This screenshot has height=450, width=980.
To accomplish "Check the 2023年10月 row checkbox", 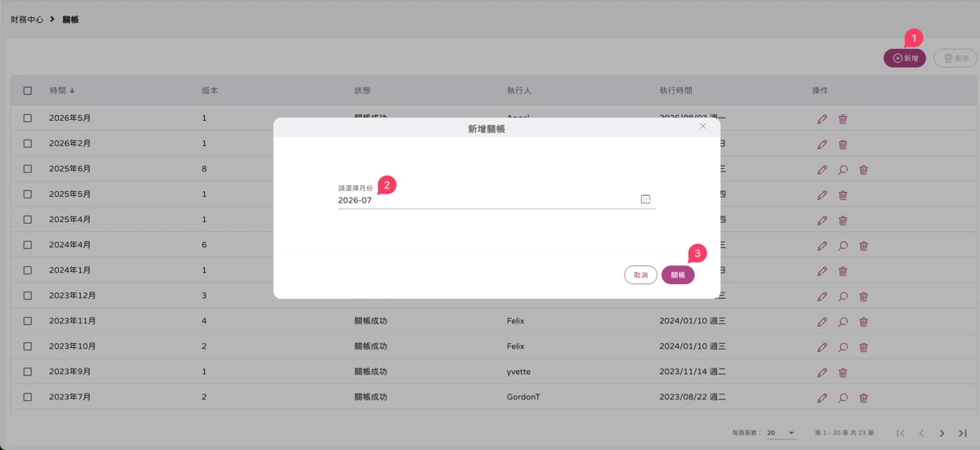I will [28, 346].
